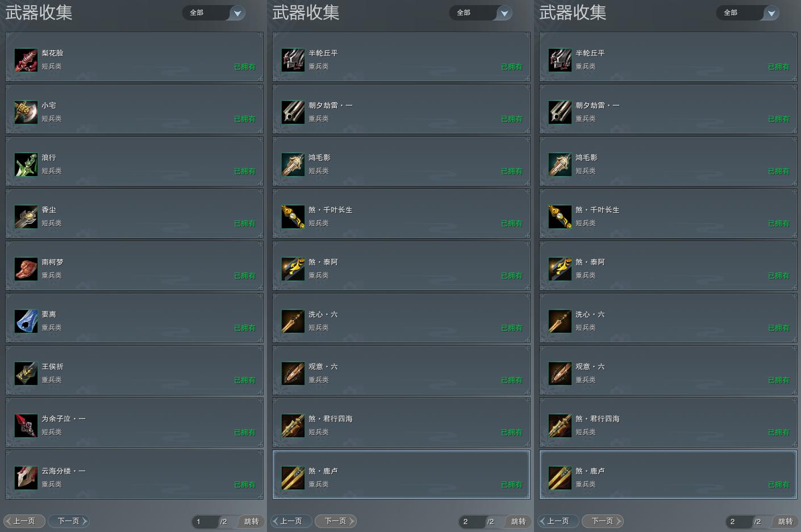Click 跳转 button in the rightmost panel
The height and width of the screenshot is (532, 801).
click(x=785, y=521)
